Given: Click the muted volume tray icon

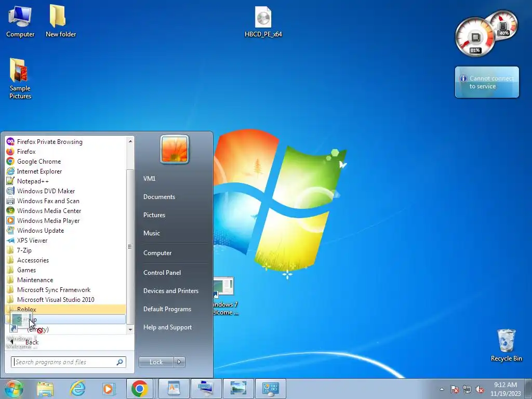Looking at the screenshot, I should tap(480, 389).
